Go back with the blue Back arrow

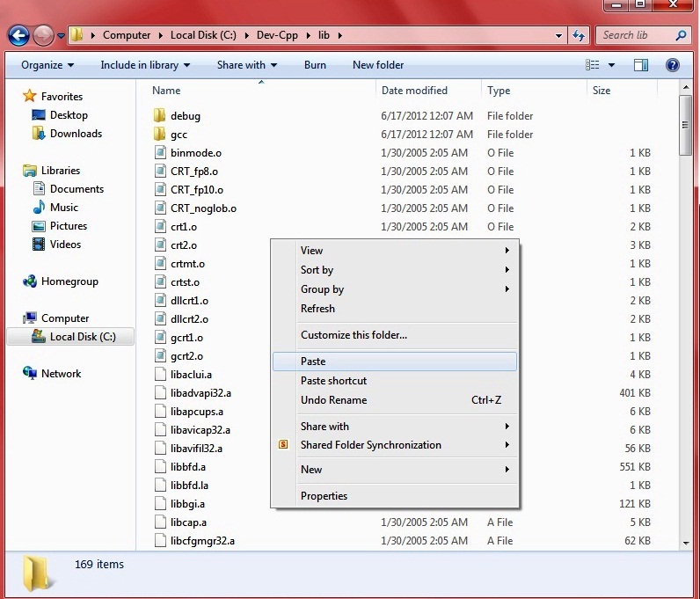(x=18, y=35)
